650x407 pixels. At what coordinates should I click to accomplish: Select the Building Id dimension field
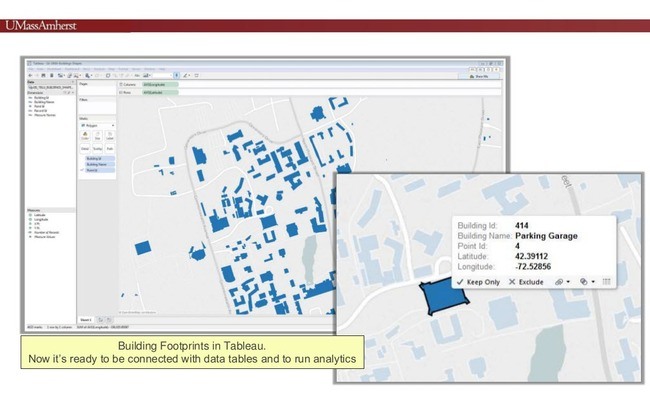(41, 98)
